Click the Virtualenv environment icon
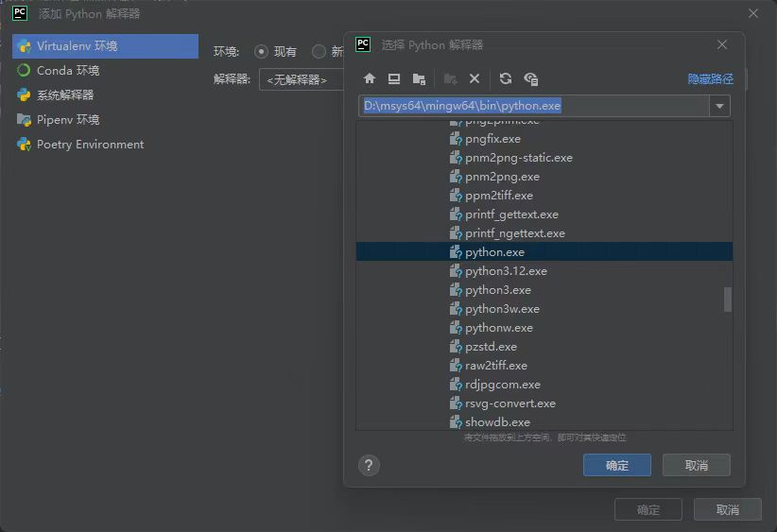Image resolution: width=777 pixels, height=532 pixels. tap(24, 46)
